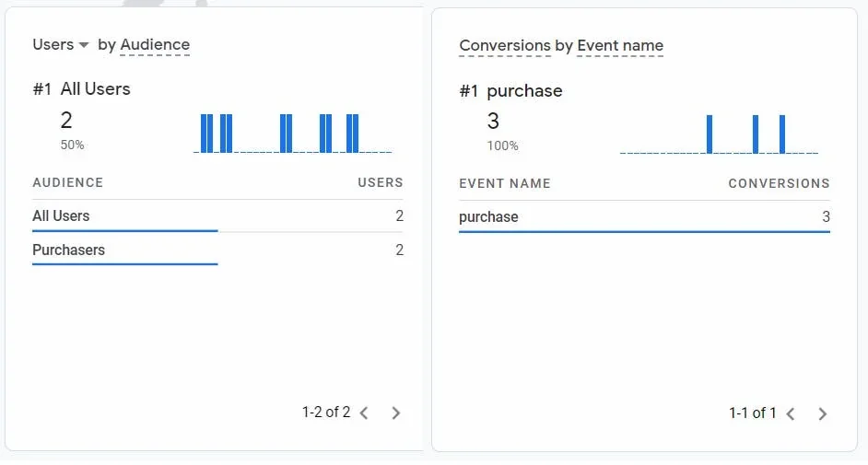Click the 100% value under purchase
The height and width of the screenshot is (465, 868).
502,146
